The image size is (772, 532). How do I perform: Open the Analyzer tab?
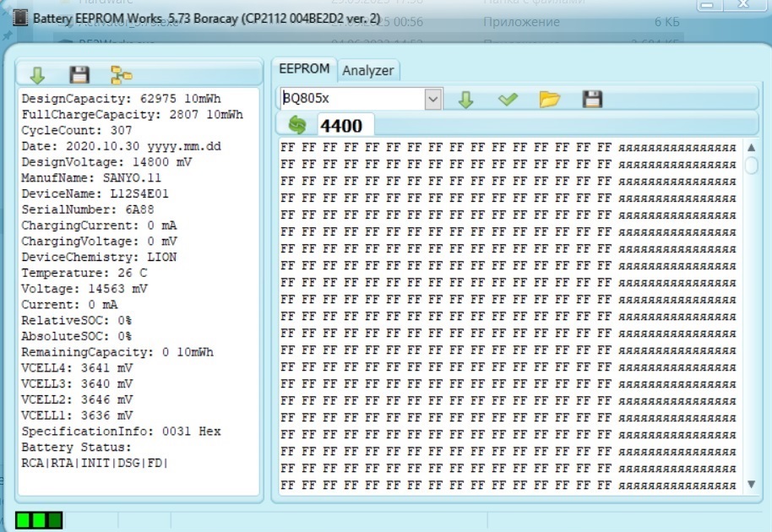point(367,71)
